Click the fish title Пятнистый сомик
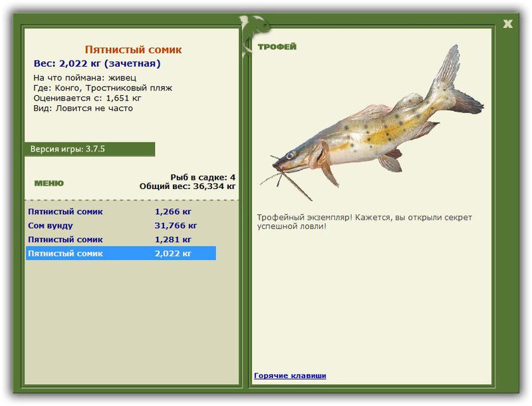Image resolution: width=532 pixels, height=406 pixels. tap(134, 49)
